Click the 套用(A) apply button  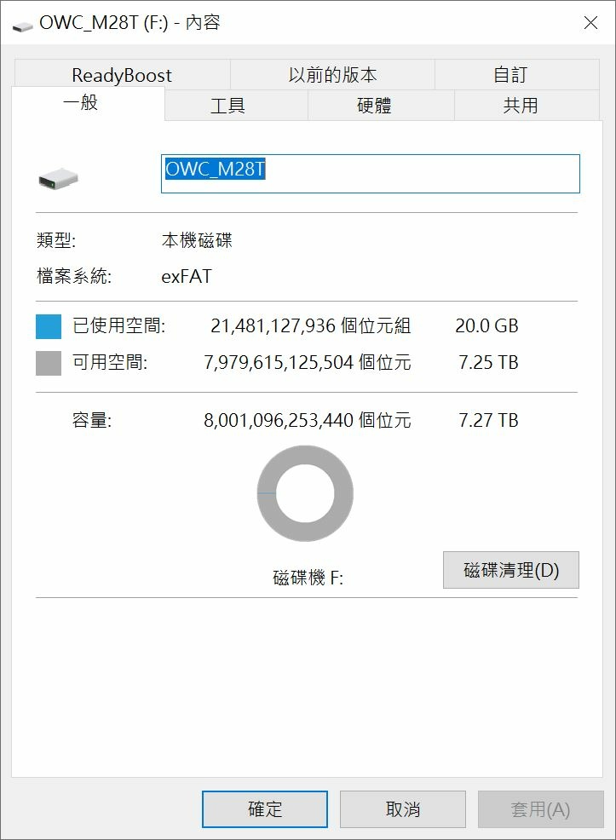pyautogui.click(x=540, y=809)
